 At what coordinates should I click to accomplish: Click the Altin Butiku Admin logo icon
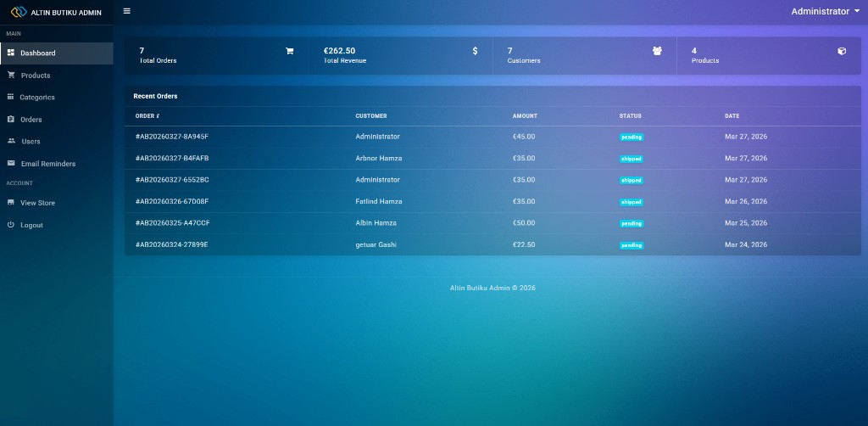click(x=19, y=12)
